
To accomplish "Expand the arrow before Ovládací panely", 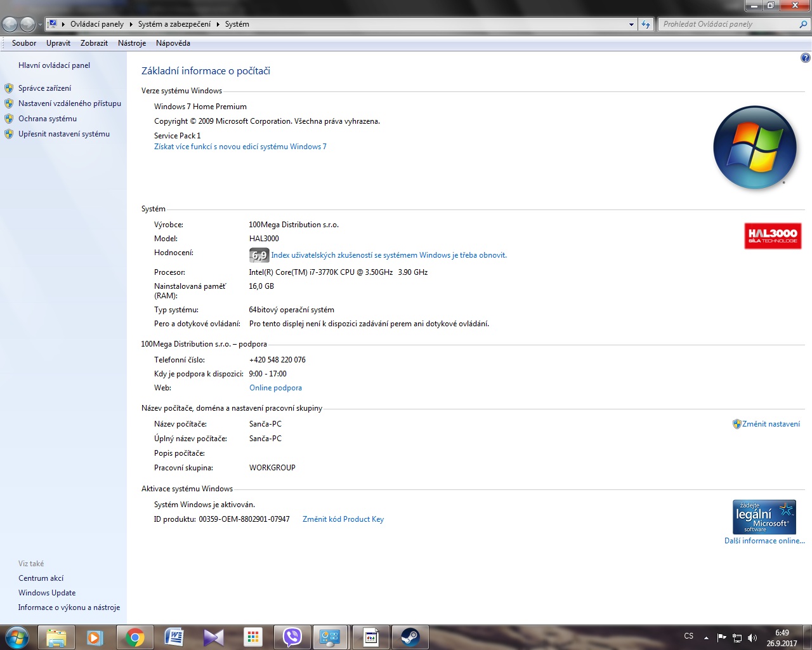I will [63, 24].
